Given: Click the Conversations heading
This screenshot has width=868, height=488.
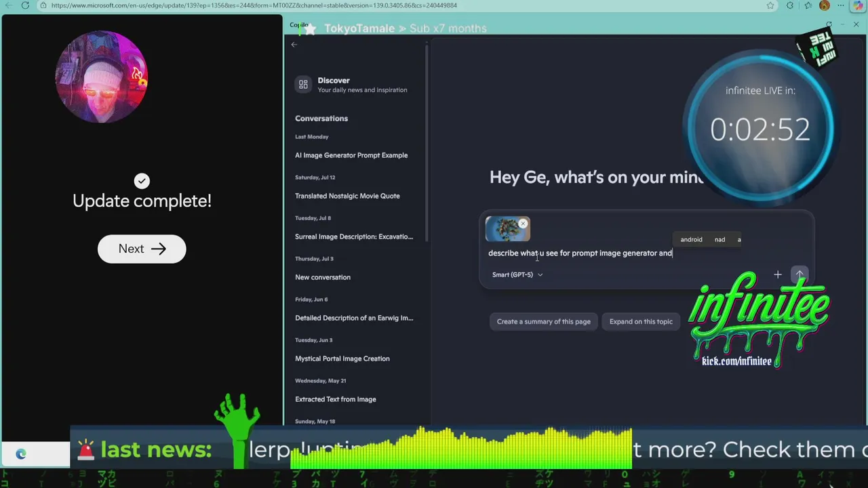Looking at the screenshot, I should point(321,119).
